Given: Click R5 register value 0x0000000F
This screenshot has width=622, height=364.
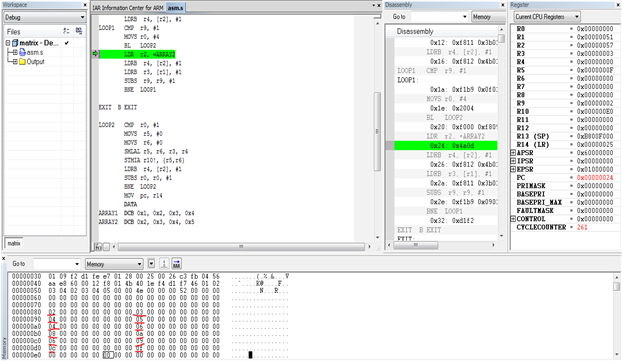Looking at the screenshot, I should (x=595, y=70).
